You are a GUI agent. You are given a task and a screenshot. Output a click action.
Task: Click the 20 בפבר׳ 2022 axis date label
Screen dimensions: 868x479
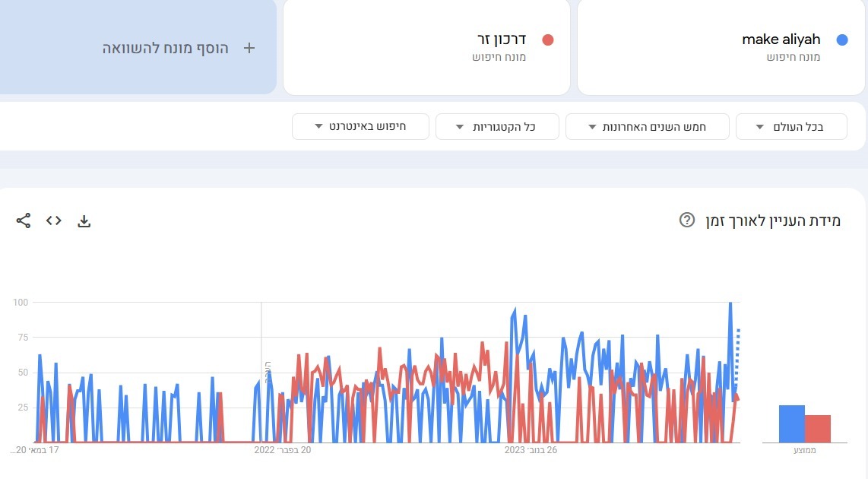click(282, 450)
